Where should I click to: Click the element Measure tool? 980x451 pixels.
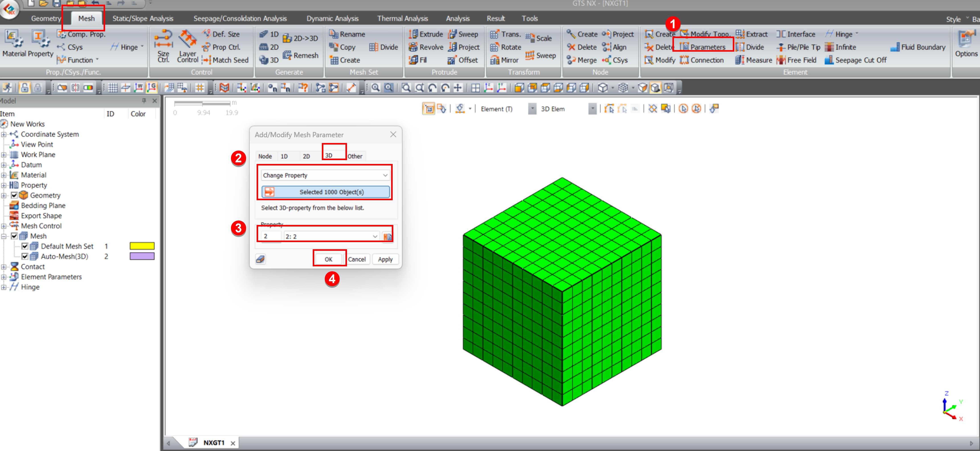pos(754,60)
